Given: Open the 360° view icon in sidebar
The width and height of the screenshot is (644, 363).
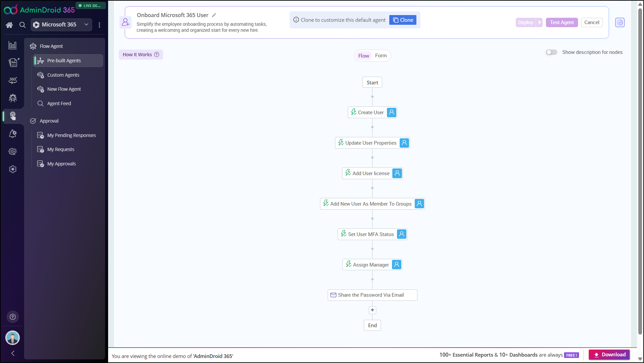Looking at the screenshot, I should point(13,80).
